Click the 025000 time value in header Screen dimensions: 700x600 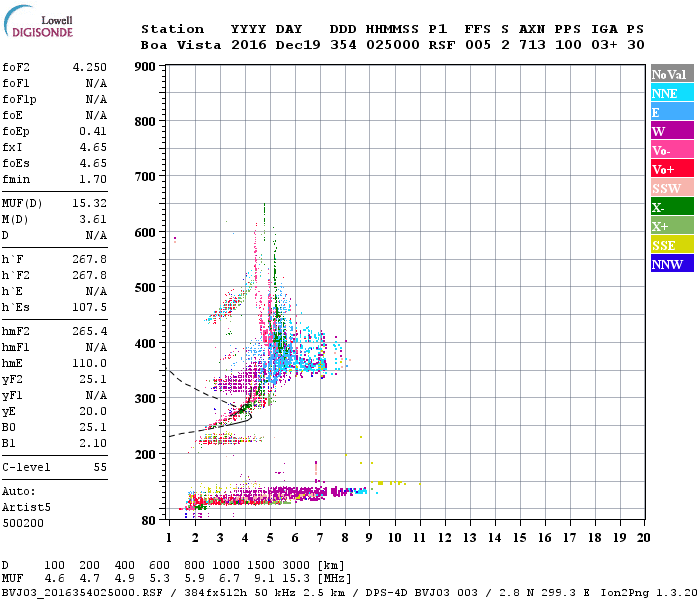click(393, 45)
